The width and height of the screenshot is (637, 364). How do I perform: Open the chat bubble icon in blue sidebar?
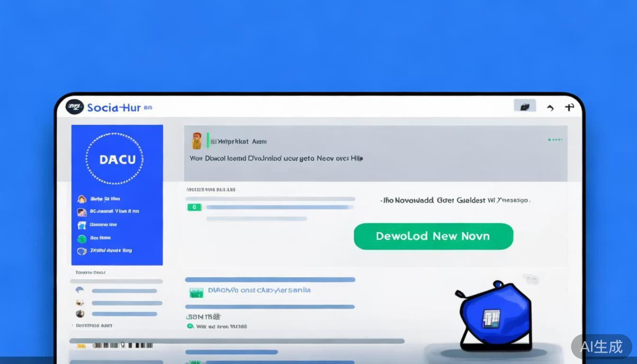82,251
